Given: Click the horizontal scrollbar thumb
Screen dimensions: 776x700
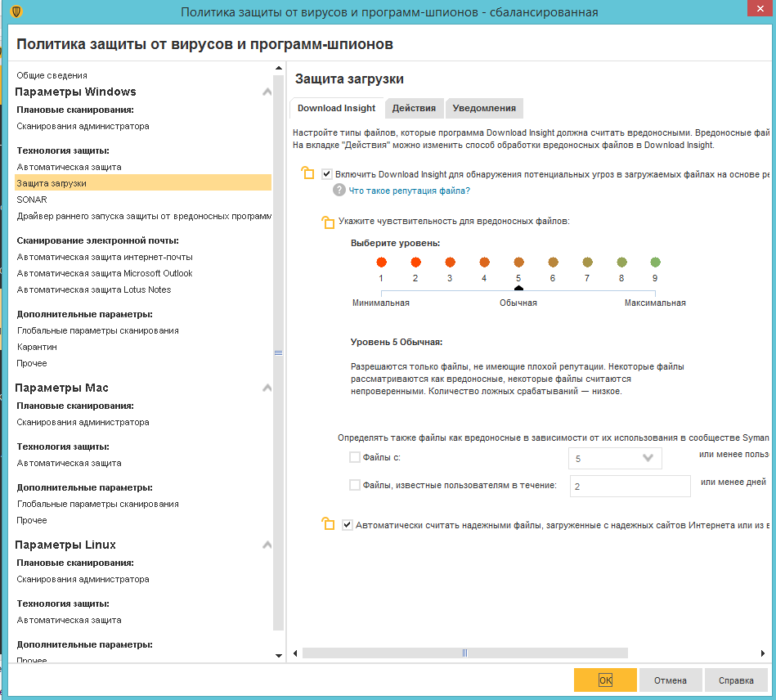Looking at the screenshot, I should [464, 653].
